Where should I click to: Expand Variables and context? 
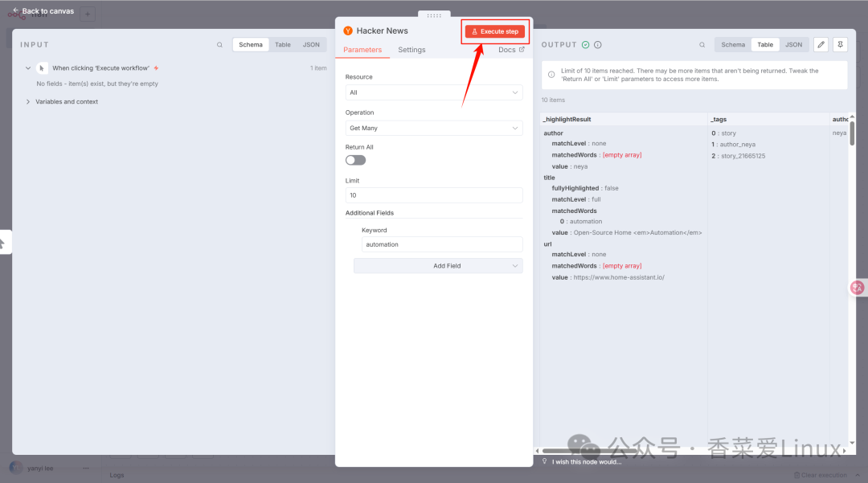27,102
